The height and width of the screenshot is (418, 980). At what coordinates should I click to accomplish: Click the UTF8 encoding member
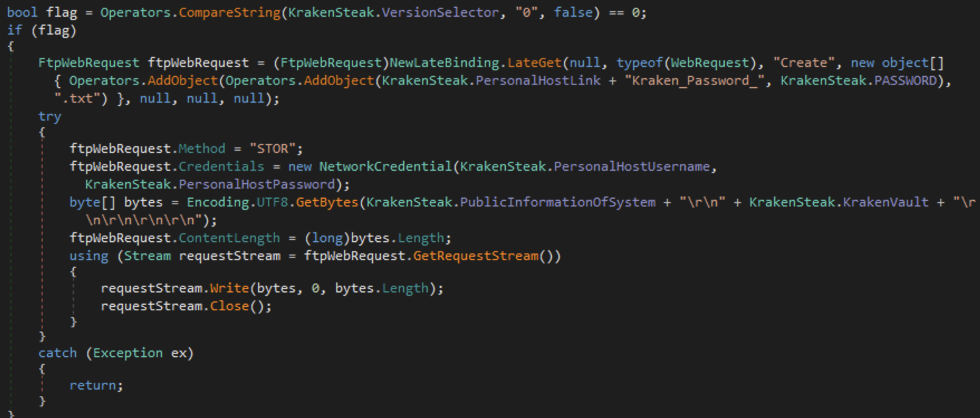[x=272, y=202]
